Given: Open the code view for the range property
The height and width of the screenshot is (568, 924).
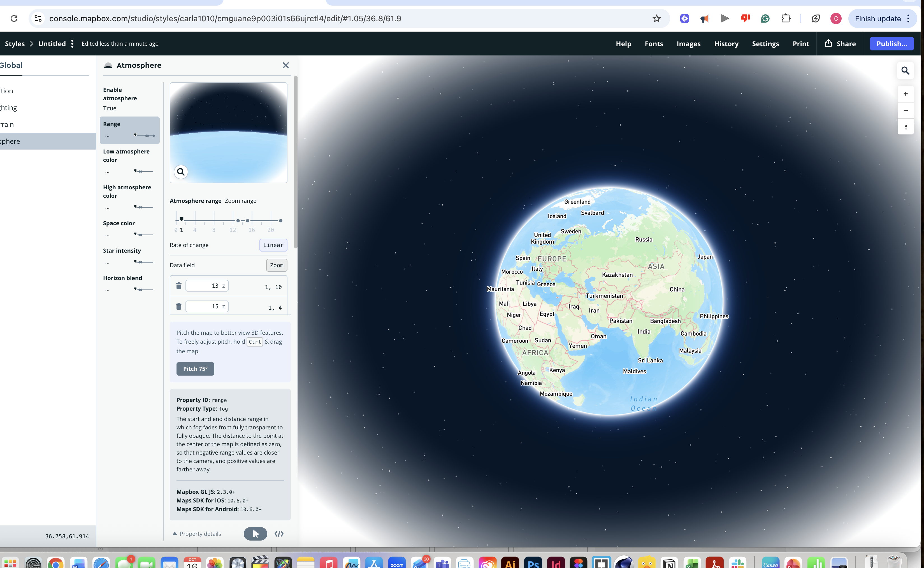Looking at the screenshot, I should point(279,534).
